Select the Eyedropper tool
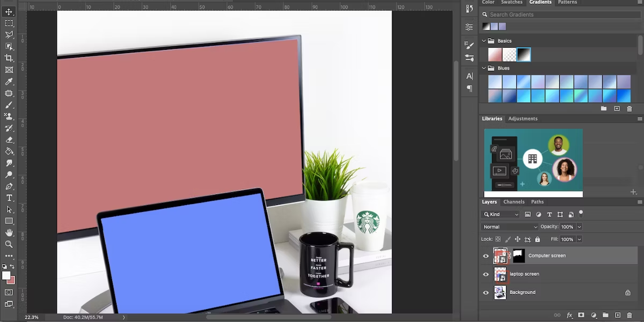Viewport: 644px width, 322px height. click(x=9, y=82)
